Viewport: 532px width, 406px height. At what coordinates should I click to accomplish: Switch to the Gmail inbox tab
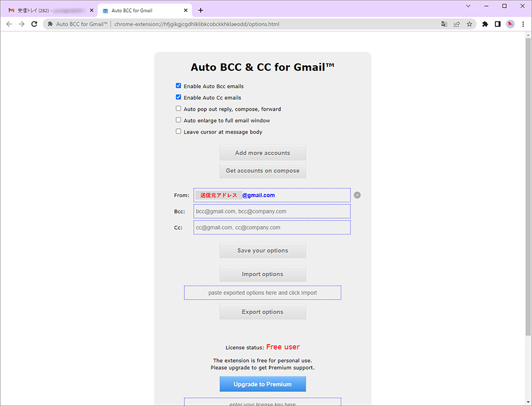(49, 10)
